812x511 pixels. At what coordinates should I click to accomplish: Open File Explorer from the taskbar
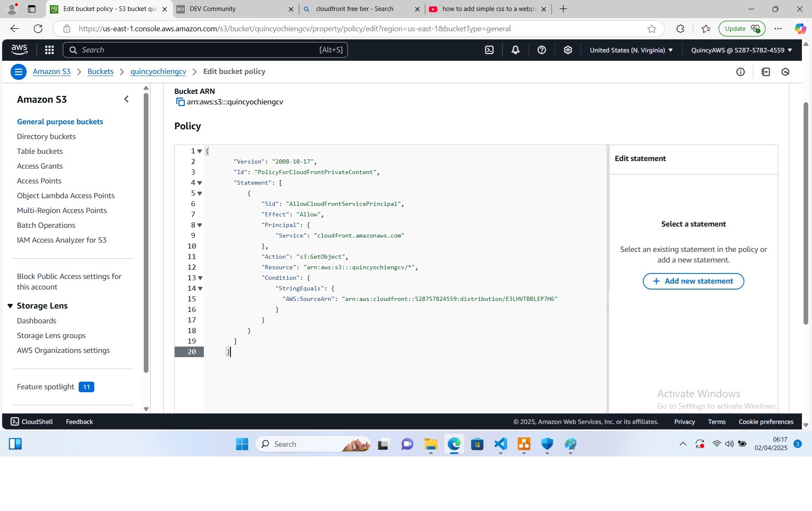tap(431, 444)
